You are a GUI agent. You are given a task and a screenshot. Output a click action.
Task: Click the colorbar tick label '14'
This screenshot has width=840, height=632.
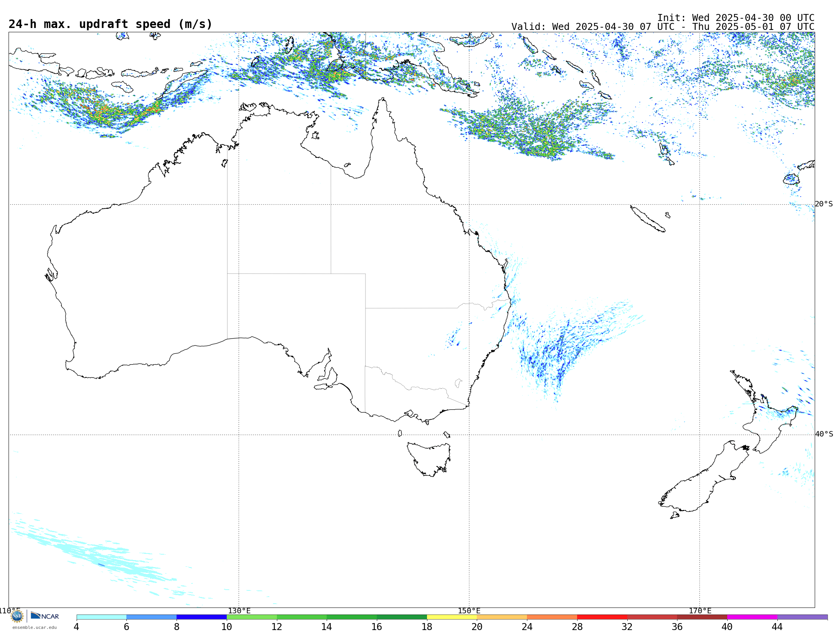[327, 627]
